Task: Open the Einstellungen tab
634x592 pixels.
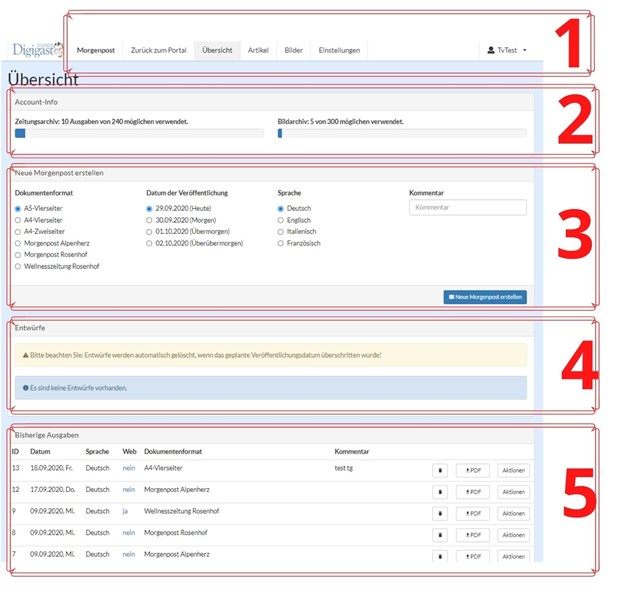Action: click(x=339, y=50)
